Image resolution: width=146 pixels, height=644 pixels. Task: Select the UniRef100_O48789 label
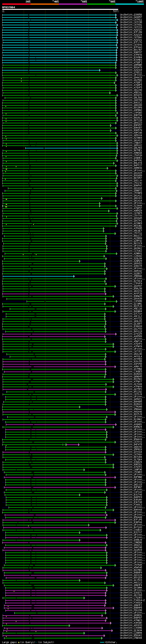(131, 100)
